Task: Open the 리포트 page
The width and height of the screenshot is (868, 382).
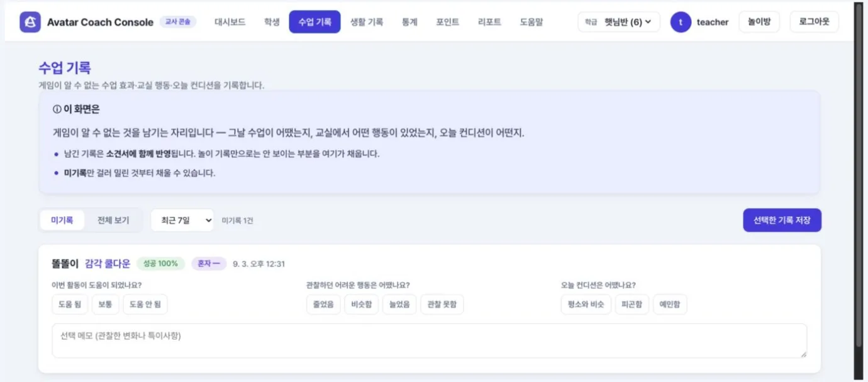Action: [x=489, y=22]
